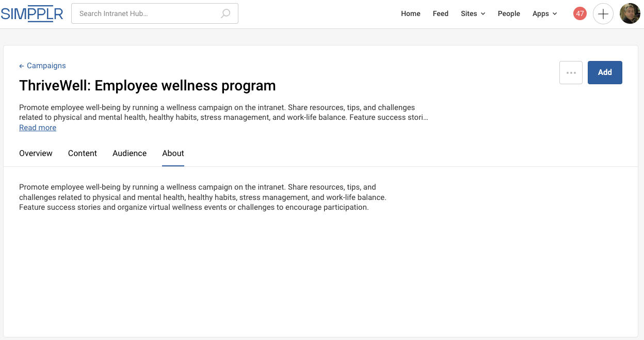The width and height of the screenshot is (644, 340).
Task: Open the more options ellipsis button
Action: click(571, 72)
